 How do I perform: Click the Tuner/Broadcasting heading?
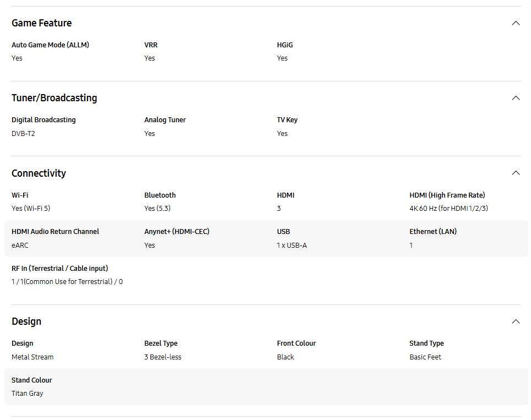[x=54, y=98]
